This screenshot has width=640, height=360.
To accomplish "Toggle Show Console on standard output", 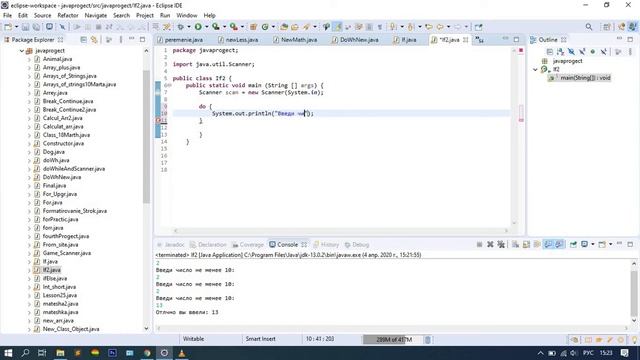I will (x=548, y=244).
